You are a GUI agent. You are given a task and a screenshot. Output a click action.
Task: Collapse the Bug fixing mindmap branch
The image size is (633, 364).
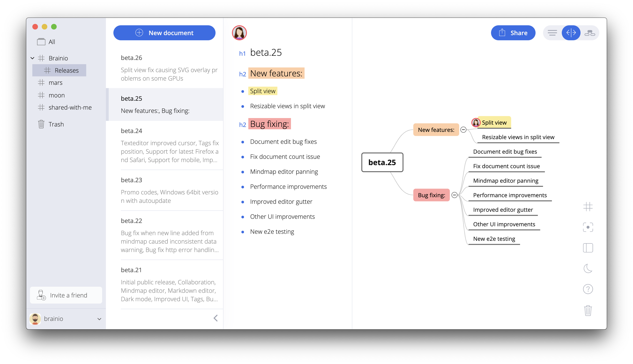(454, 195)
